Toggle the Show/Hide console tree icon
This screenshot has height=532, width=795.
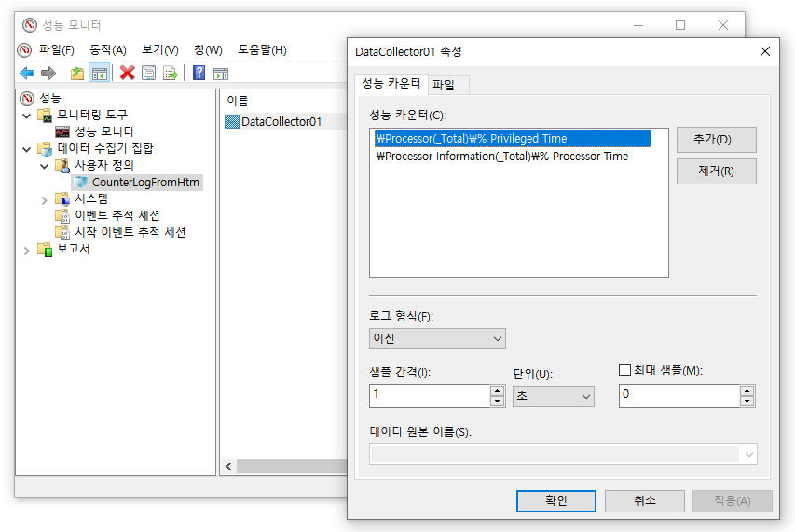pyautogui.click(x=100, y=74)
